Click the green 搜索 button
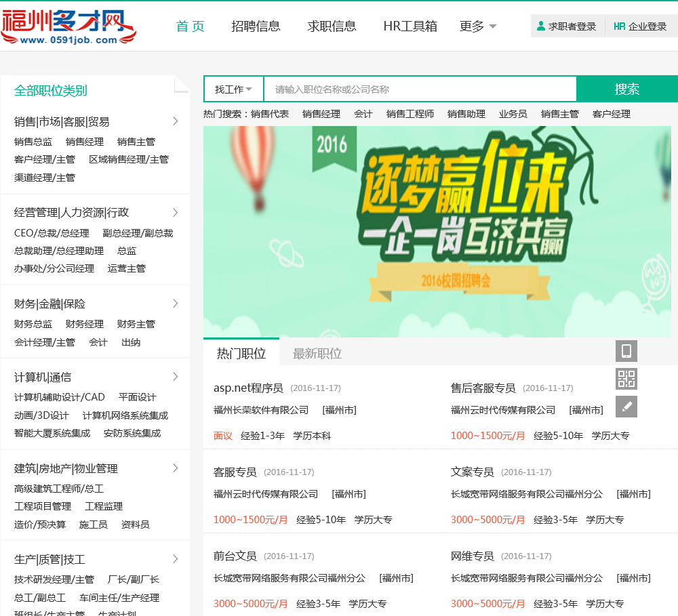This screenshot has height=616, width=678. tap(627, 89)
